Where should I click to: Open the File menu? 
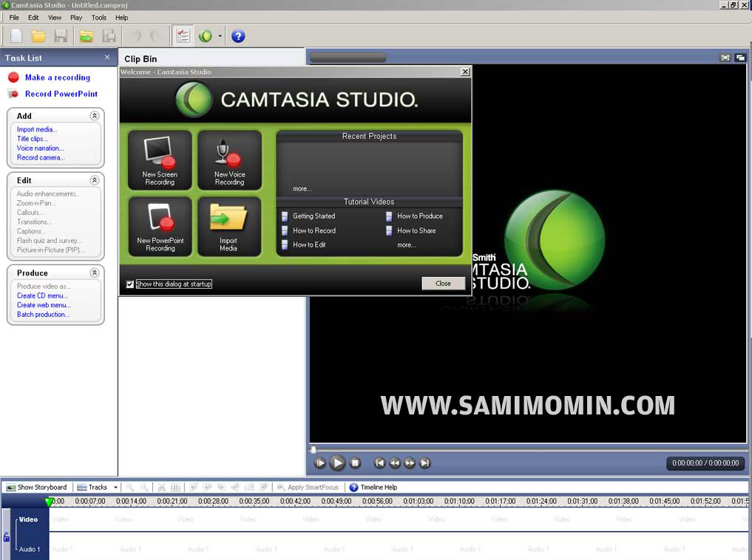click(x=14, y=17)
